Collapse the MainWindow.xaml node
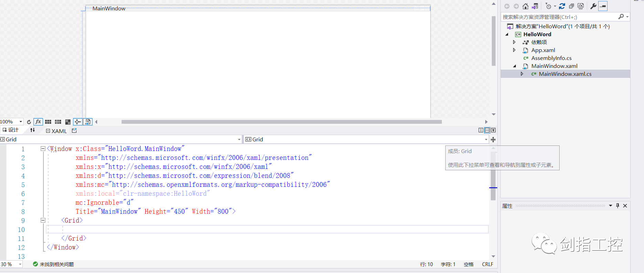 click(x=515, y=66)
